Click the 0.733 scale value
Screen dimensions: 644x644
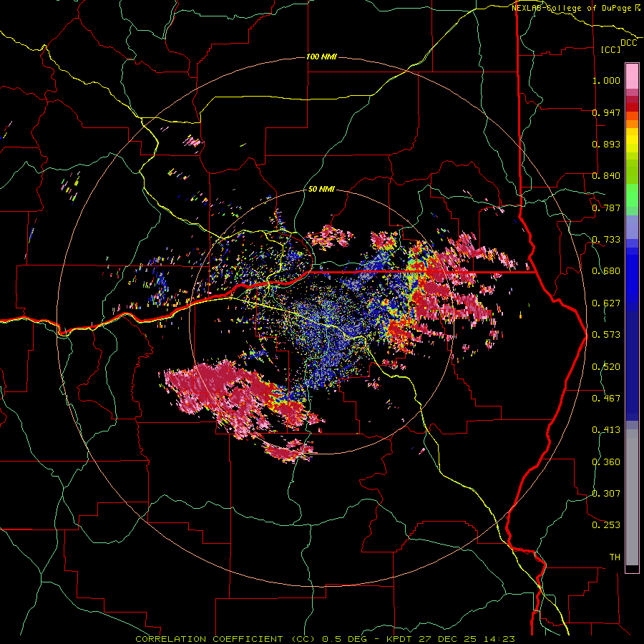click(x=606, y=240)
